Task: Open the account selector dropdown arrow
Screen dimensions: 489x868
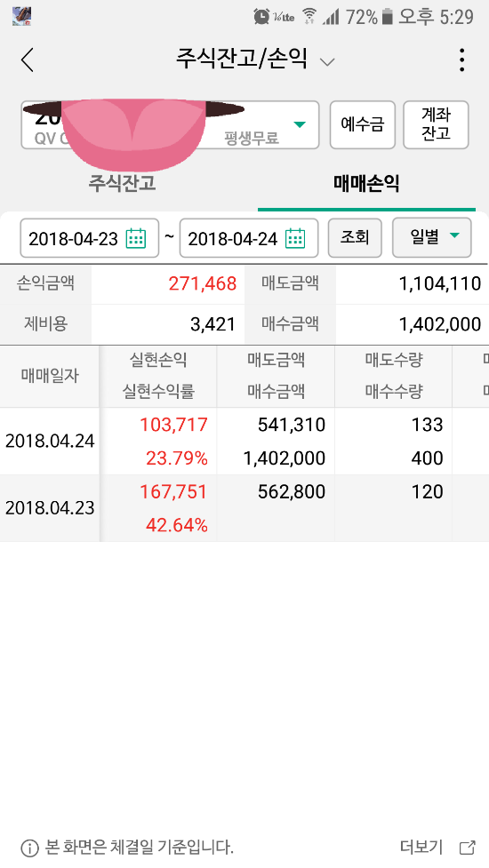Action: tap(299, 124)
